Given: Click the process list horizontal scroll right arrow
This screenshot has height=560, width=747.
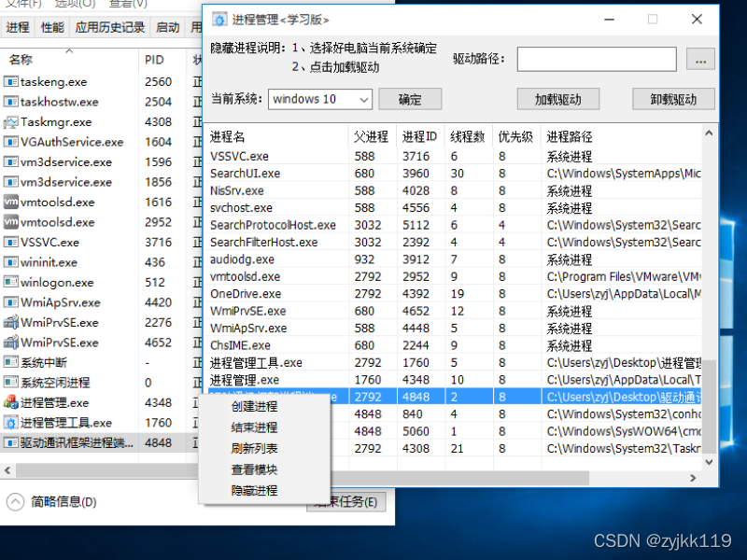Looking at the screenshot, I should point(693,478).
